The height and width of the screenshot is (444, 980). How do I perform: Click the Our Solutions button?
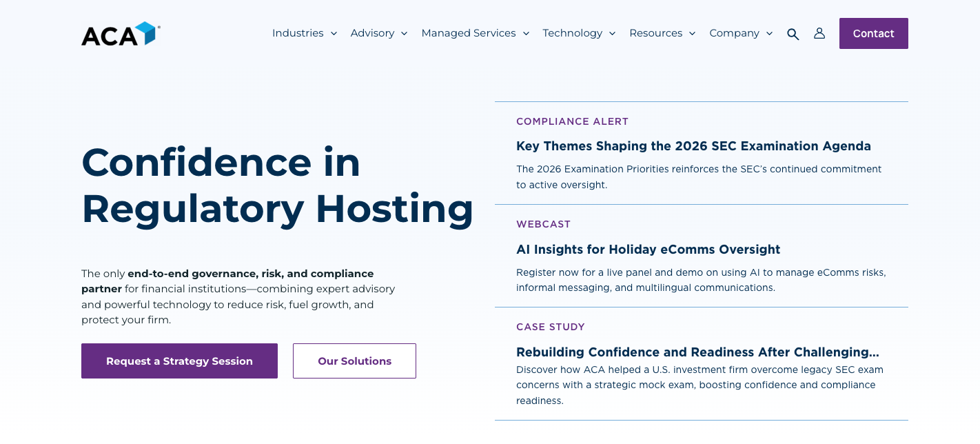[x=354, y=361]
